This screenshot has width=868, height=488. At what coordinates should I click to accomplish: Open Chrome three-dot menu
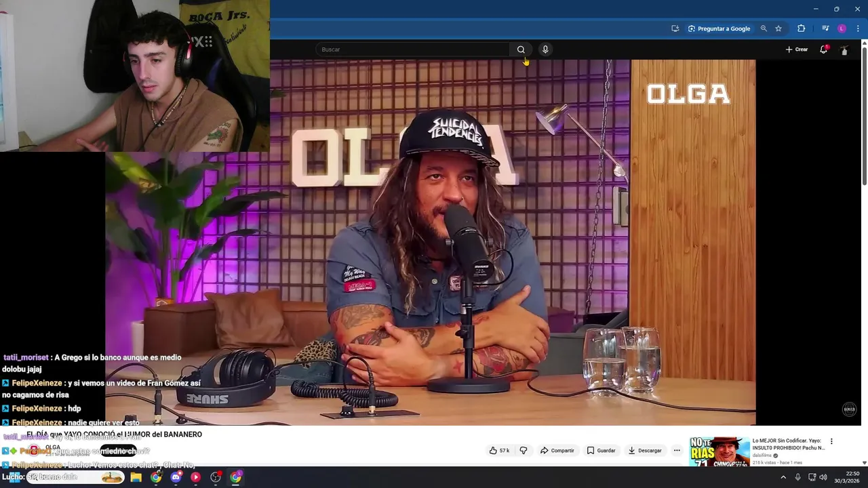click(x=858, y=28)
